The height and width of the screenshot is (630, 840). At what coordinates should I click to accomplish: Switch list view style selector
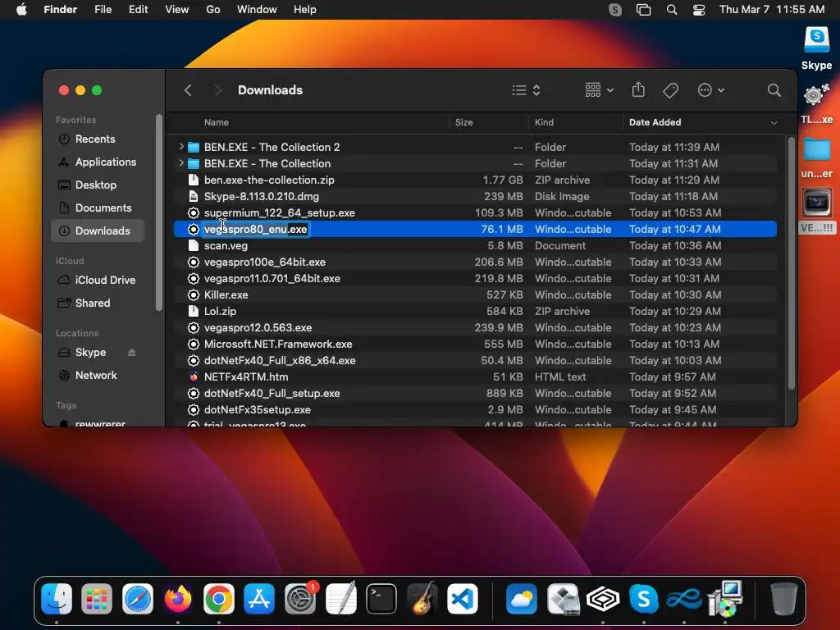(x=526, y=90)
